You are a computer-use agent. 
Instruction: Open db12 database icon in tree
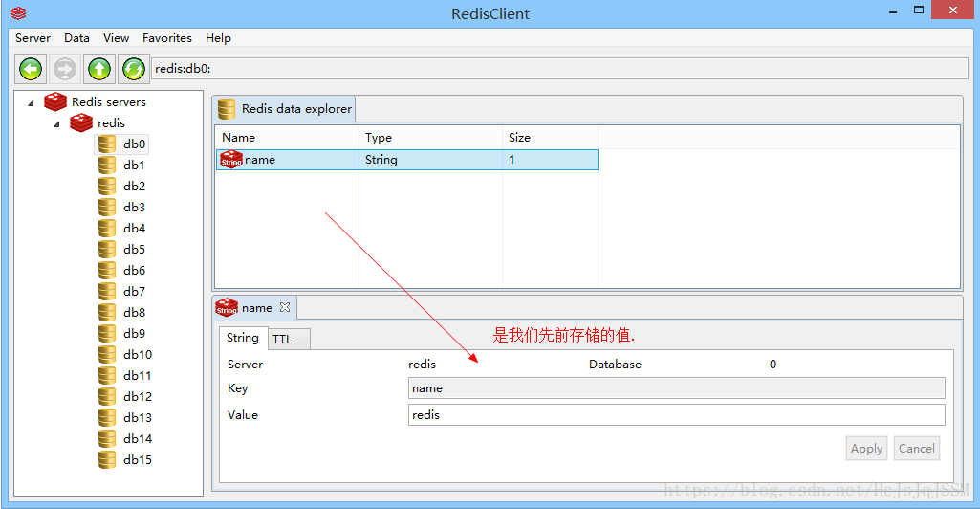tap(107, 396)
